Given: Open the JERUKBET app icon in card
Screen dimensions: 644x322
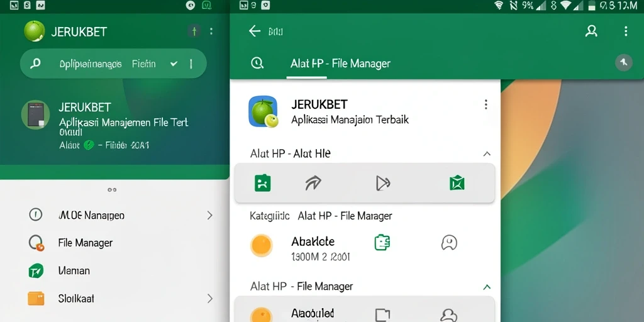Looking at the screenshot, I should [x=263, y=111].
